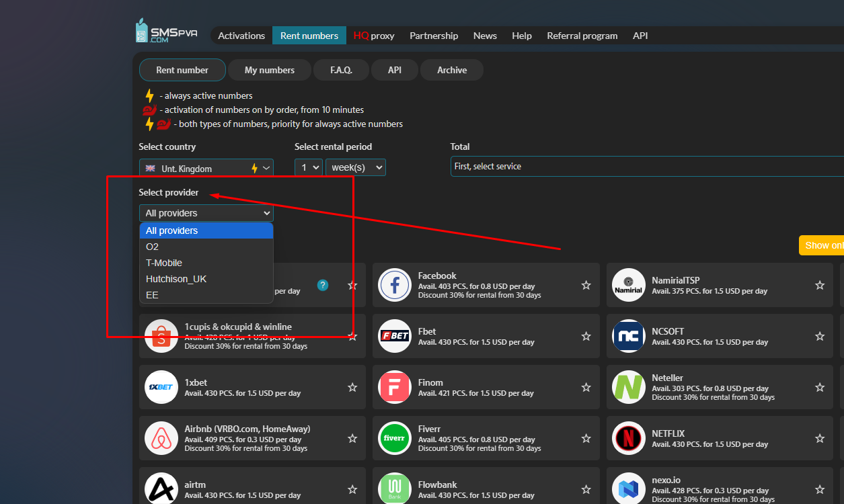The image size is (844, 504).
Task: Open the rental period number dropdown
Action: pyautogui.click(x=309, y=167)
